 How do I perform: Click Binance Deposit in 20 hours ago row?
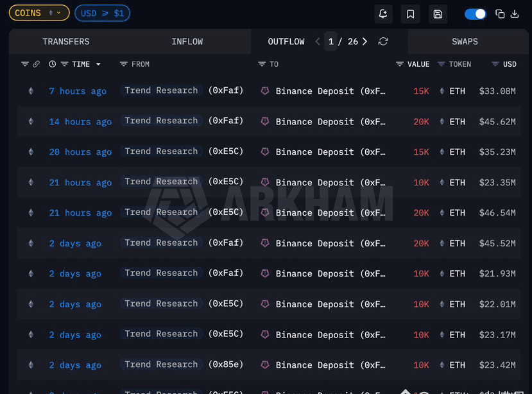coord(330,151)
